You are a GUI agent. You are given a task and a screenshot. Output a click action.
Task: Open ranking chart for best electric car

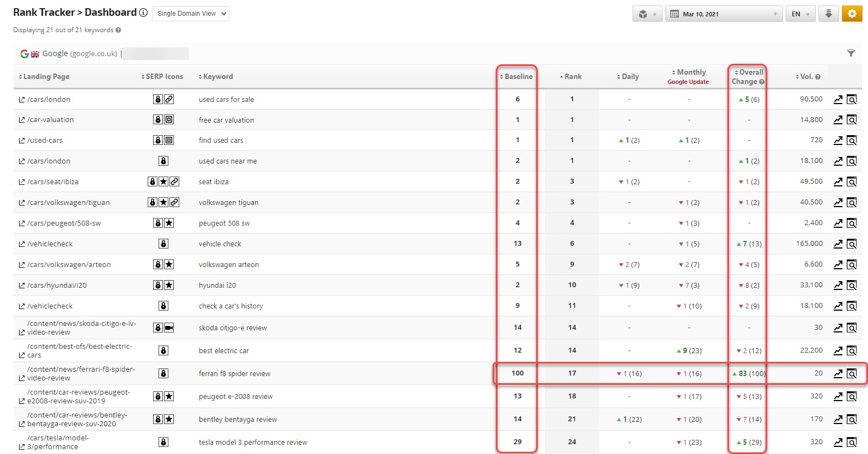[x=838, y=350]
